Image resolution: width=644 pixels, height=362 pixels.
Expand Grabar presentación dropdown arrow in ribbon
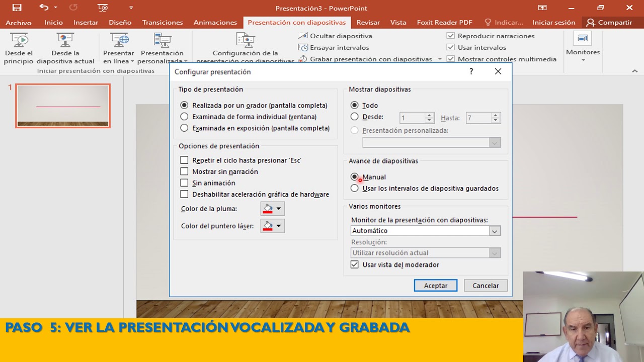click(440, 59)
